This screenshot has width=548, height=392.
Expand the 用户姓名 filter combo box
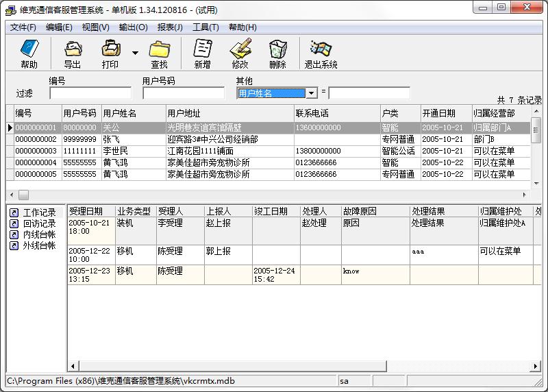click(311, 93)
